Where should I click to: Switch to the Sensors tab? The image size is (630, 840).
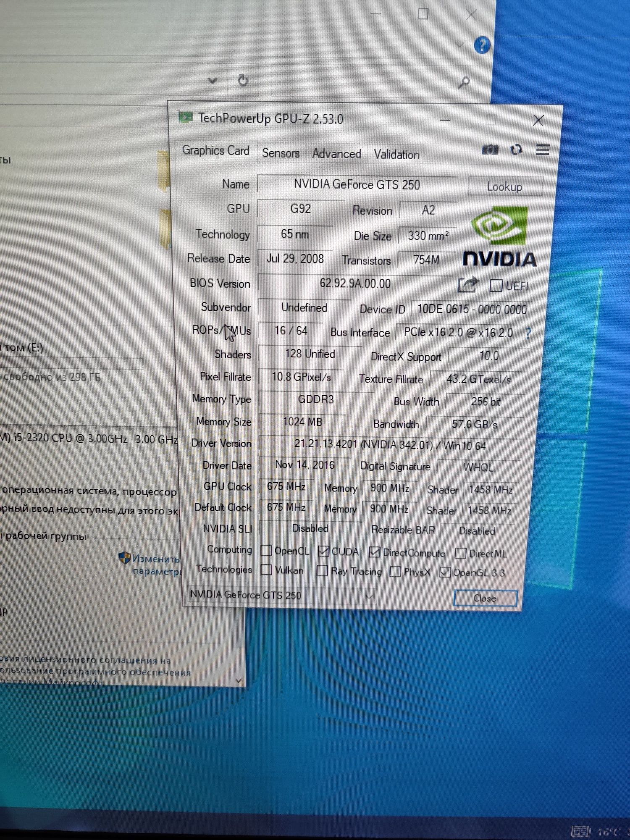tap(281, 153)
